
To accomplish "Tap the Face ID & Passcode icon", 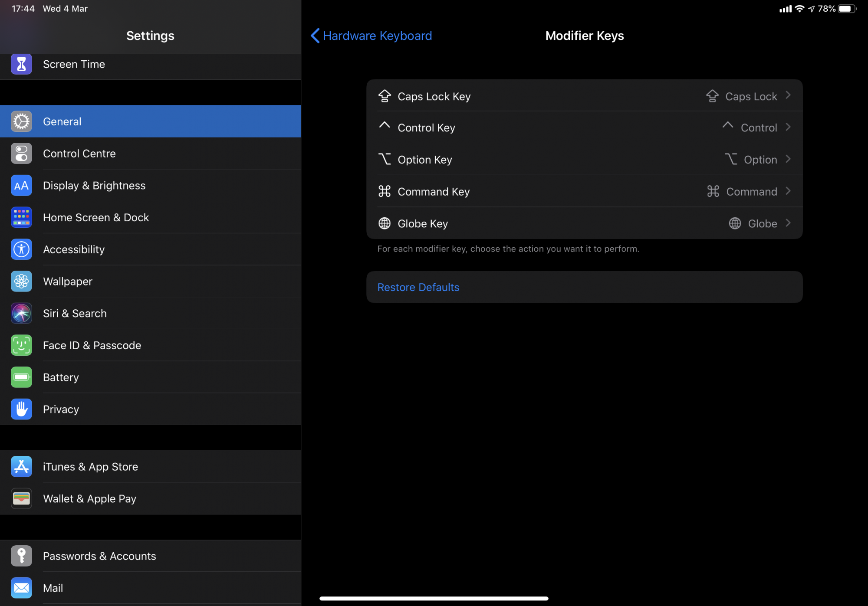I will (x=21, y=345).
